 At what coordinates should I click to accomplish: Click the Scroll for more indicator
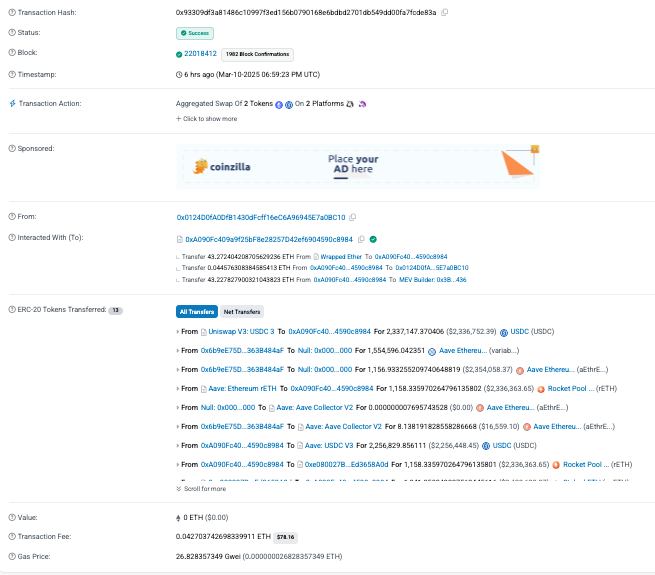pos(201,488)
